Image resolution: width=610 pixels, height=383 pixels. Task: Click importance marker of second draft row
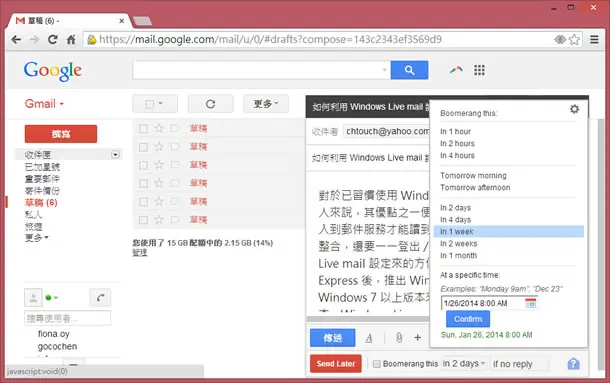pyautogui.click(x=175, y=146)
